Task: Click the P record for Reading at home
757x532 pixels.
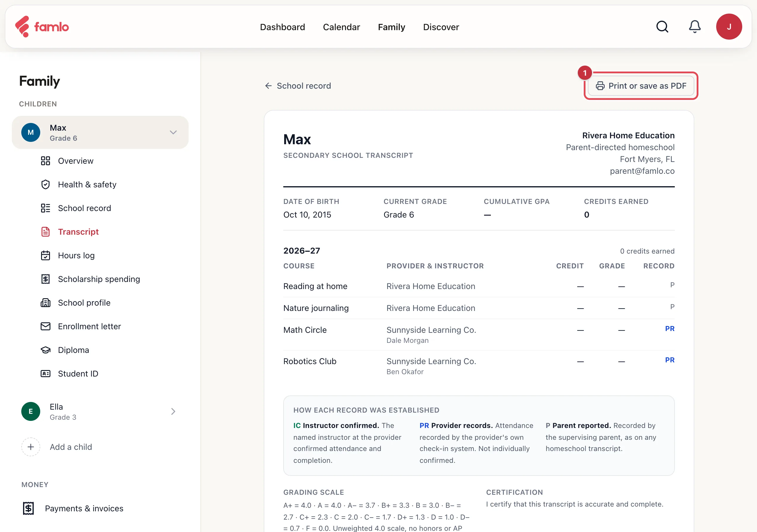Action: click(672, 285)
